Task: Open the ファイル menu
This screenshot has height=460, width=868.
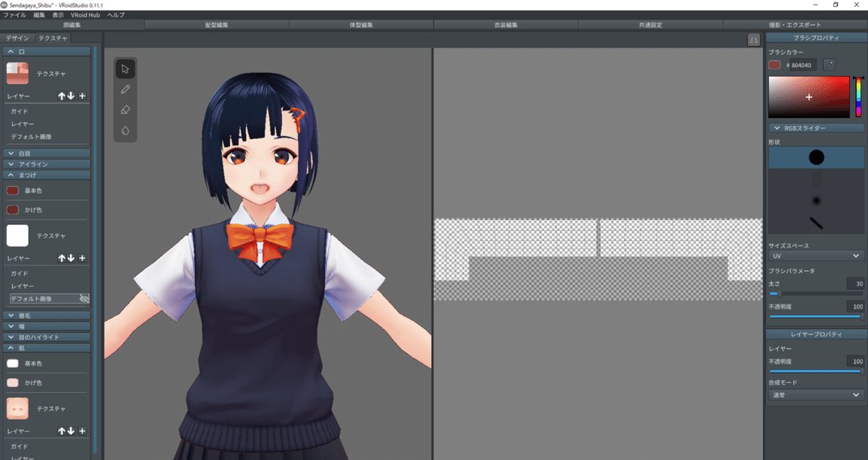Action: click(x=14, y=14)
